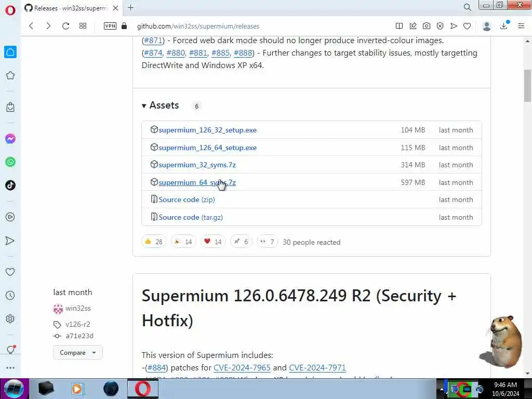Toggle the VPN badge in address bar

click(110, 26)
